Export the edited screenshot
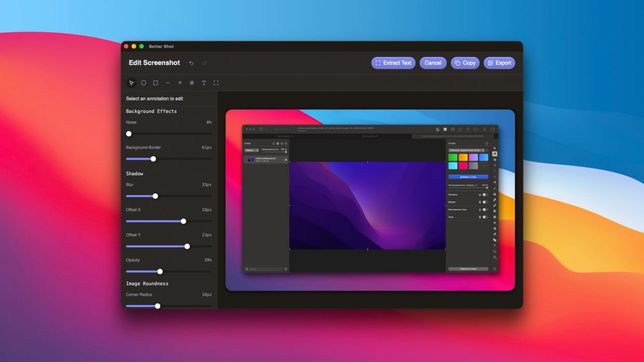Image resolution: width=644 pixels, height=362 pixels. click(x=499, y=63)
